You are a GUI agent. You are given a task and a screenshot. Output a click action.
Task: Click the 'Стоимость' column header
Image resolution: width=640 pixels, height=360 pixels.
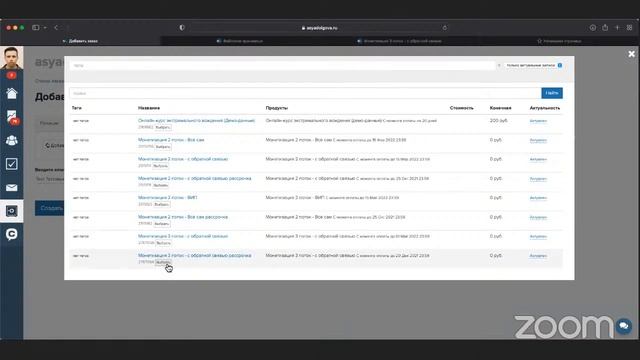click(462, 108)
